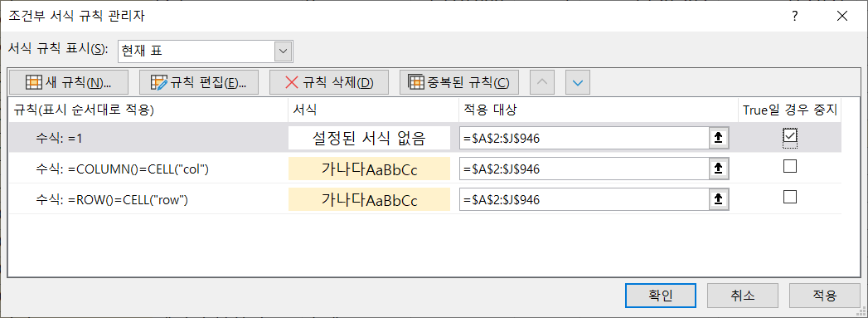This screenshot has width=868, height=318.
Task: Click range selector icon for ROW() rule
Action: (719, 199)
